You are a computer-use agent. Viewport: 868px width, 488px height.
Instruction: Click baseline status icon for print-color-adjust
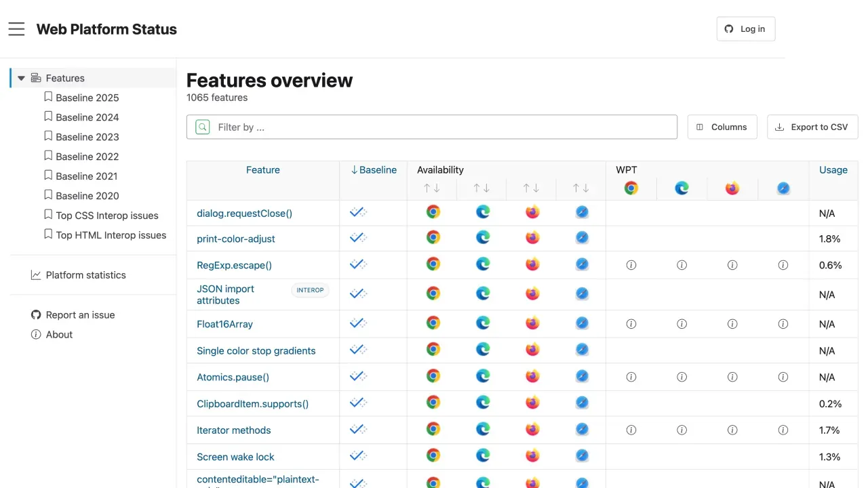(x=358, y=238)
